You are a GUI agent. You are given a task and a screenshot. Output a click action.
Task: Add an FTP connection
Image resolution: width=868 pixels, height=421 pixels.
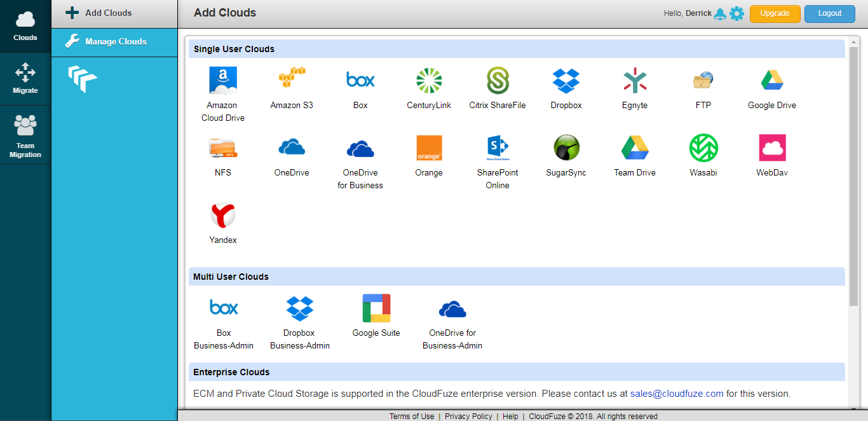pyautogui.click(x=703, y=81)
